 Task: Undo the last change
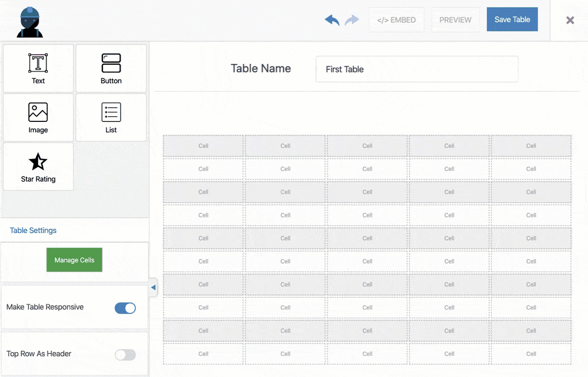pyautogui.click(x=332, y=20)
